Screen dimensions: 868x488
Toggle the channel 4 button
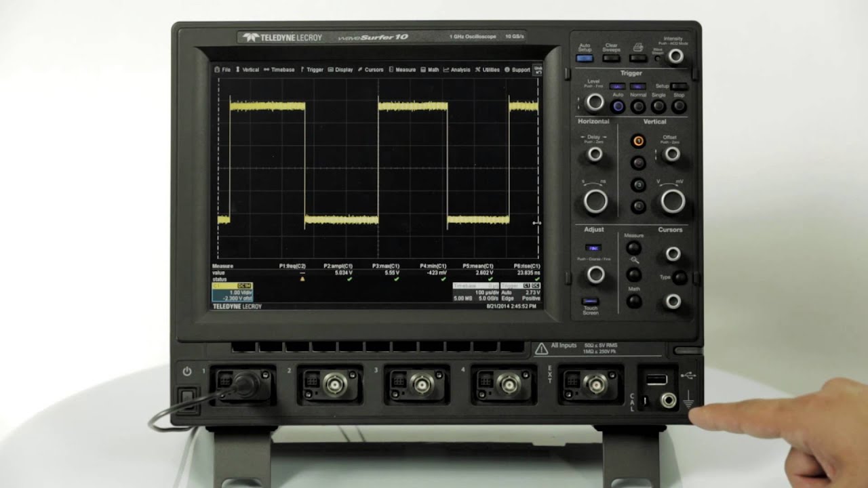pos(638,206)
